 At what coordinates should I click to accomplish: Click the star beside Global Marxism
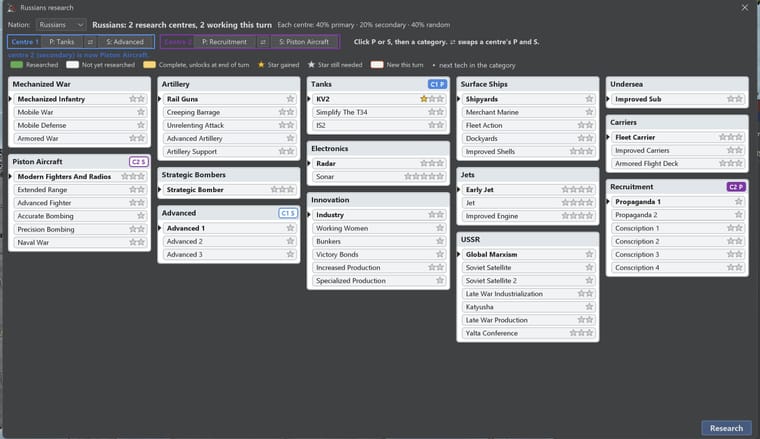click(x=589, y=254)
